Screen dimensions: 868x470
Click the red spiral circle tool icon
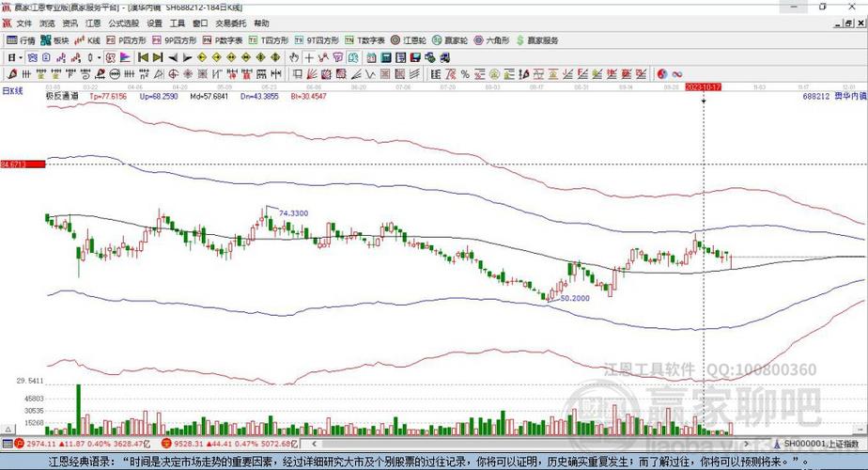(174, 73)
